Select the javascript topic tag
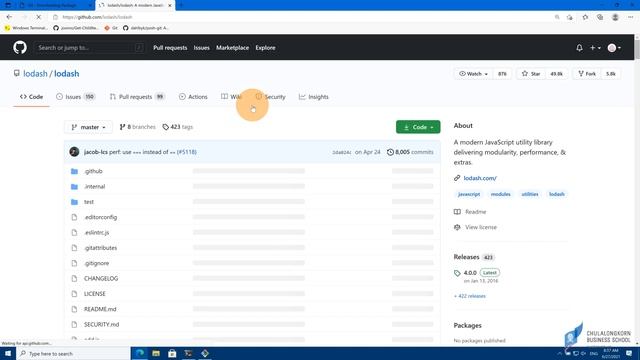This screenshot has width=640, height=360. [x=469, y=194]
